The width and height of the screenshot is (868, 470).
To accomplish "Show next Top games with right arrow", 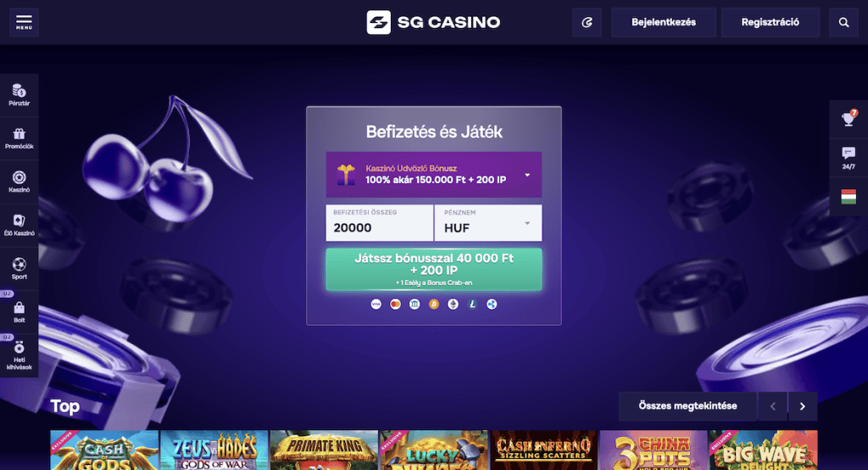I will (x=802, y=406).
